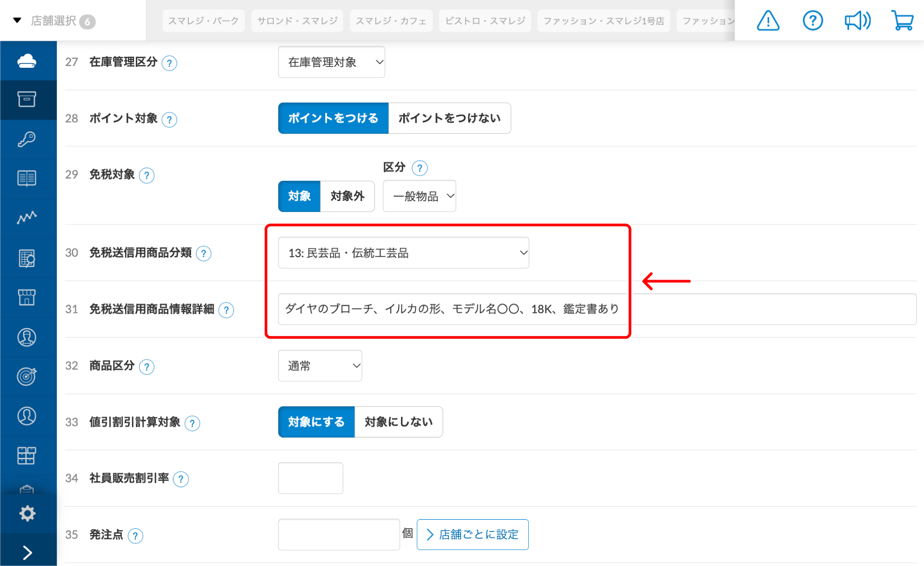Open the line-graph analytics icon in sidebar
924x566 pixels.
click(x=27, y=218)
